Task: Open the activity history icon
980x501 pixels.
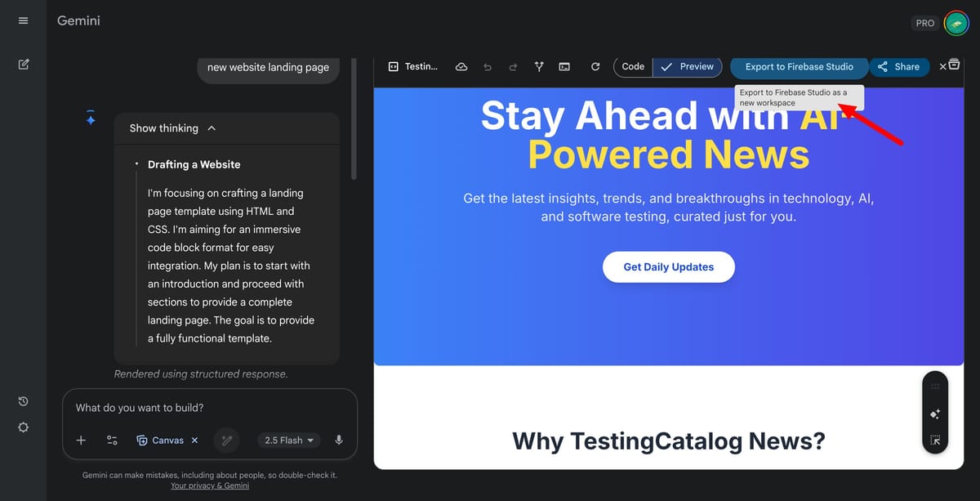Action: [x=23, y=401]
